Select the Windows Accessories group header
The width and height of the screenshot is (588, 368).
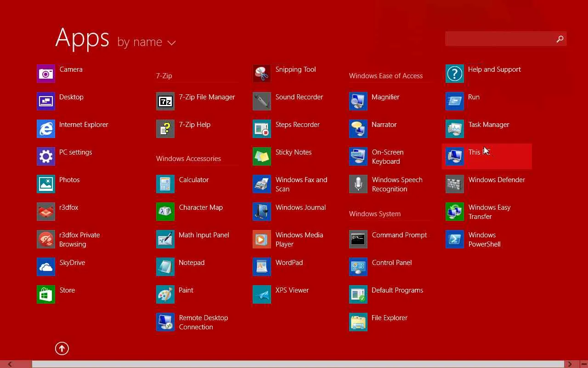(x=188, y=158)
